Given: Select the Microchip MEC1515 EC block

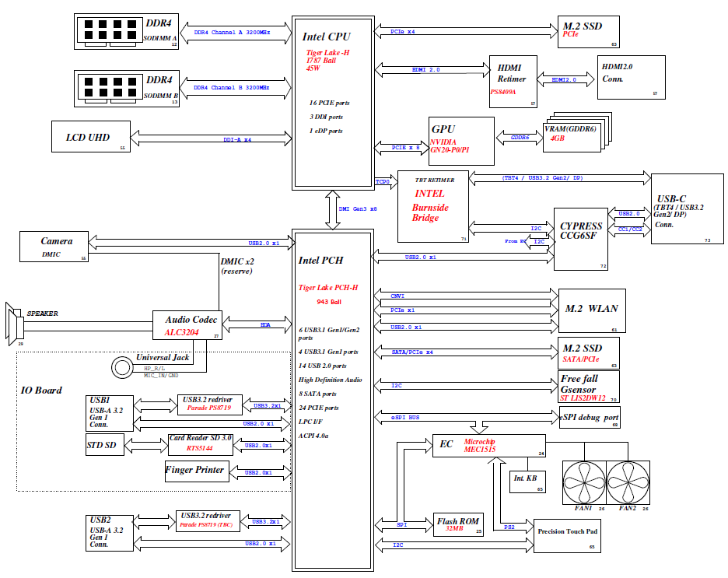Looking at the screenshot, I should pos(489,446).
